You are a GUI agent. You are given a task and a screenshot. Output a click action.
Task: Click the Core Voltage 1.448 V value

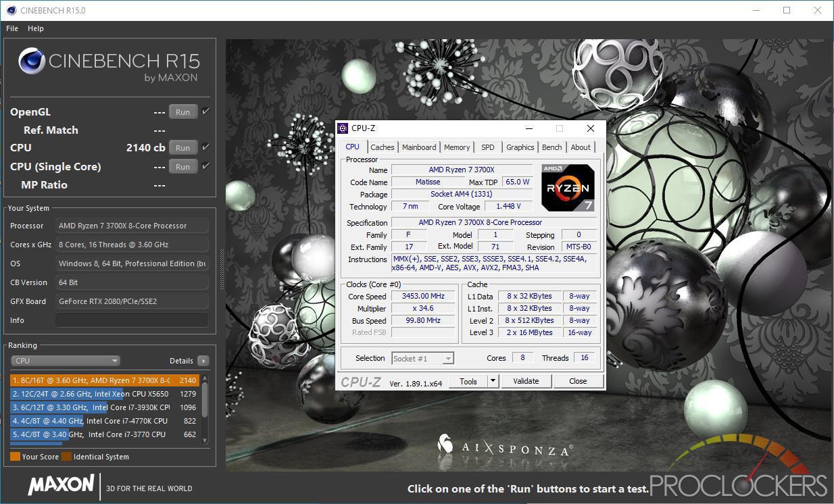(x=508, y=207)
